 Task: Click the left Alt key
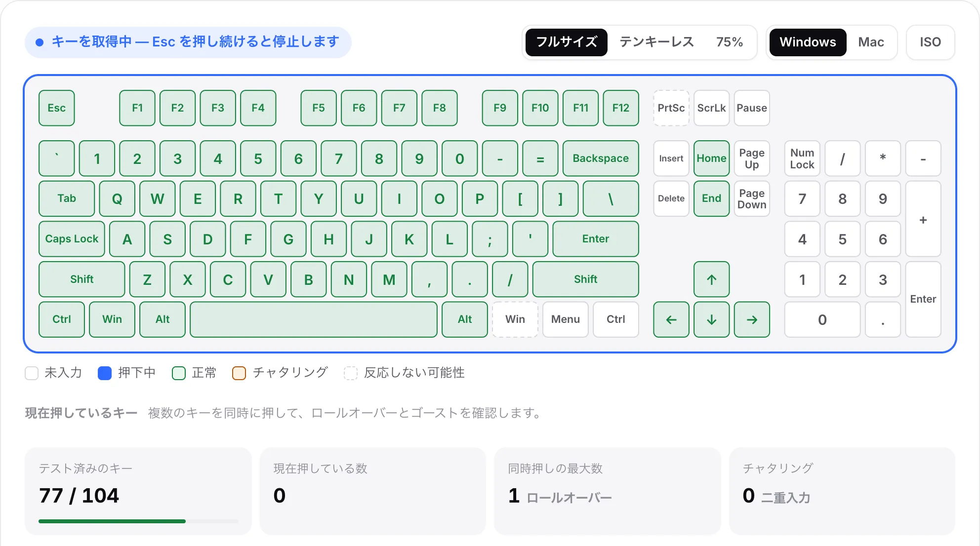[x=163, y=319]
